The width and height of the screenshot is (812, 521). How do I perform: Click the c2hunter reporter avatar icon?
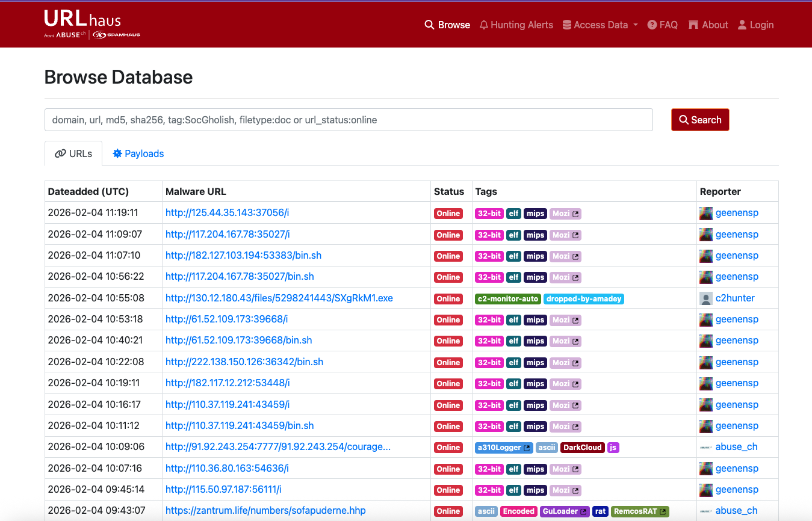[x=706, y=298]
